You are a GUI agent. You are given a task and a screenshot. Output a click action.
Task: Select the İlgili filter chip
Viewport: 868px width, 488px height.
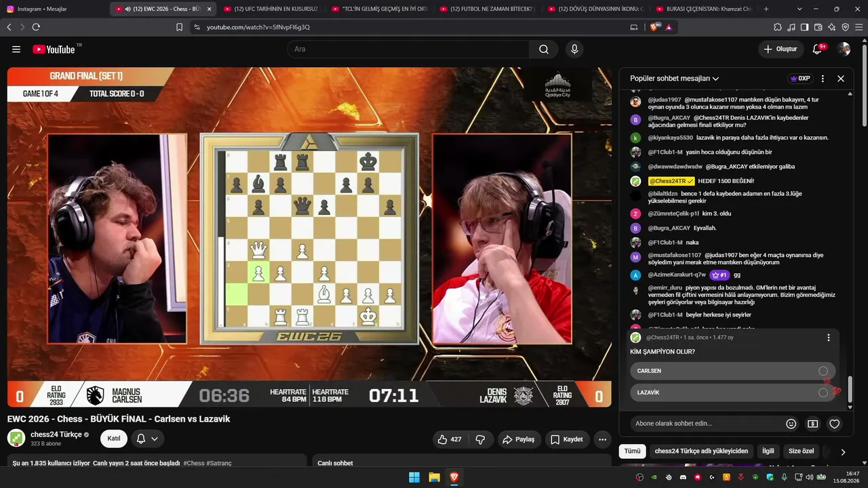(x=768, y=451)
